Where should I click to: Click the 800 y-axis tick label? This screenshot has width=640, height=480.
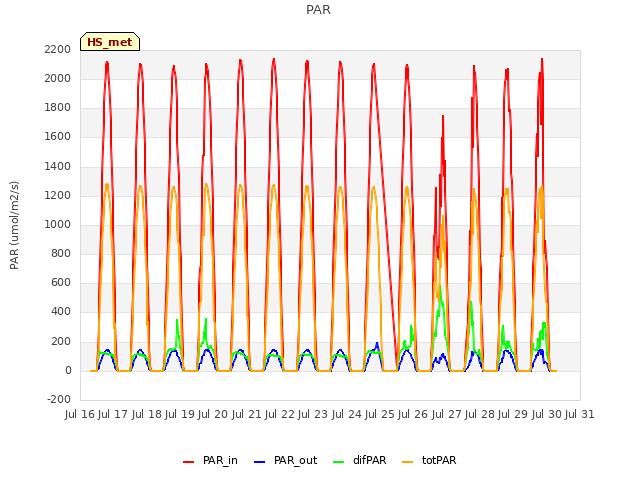(61, 253)
